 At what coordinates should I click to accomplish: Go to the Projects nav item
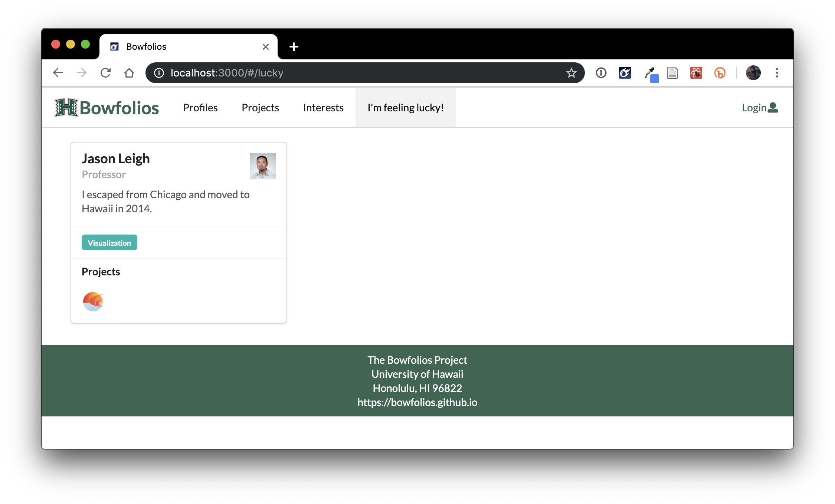(260, 108)
